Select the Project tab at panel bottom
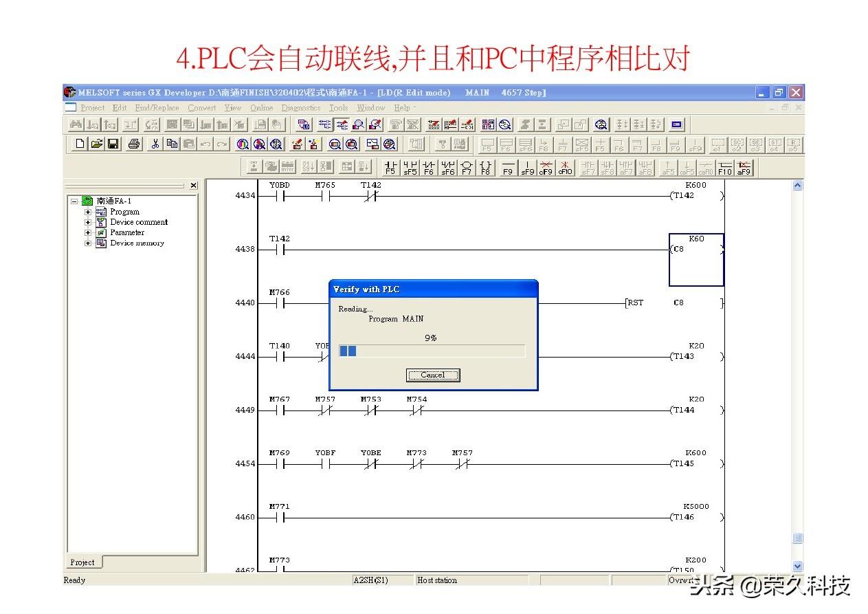The height and width of the screenshot is (614, 868). pos(82,562)
